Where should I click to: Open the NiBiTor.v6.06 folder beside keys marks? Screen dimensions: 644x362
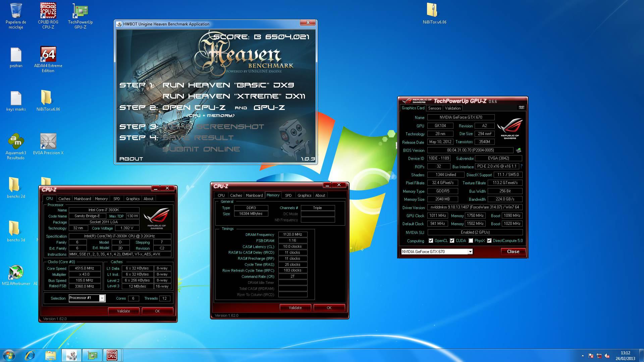coord(48,101)
